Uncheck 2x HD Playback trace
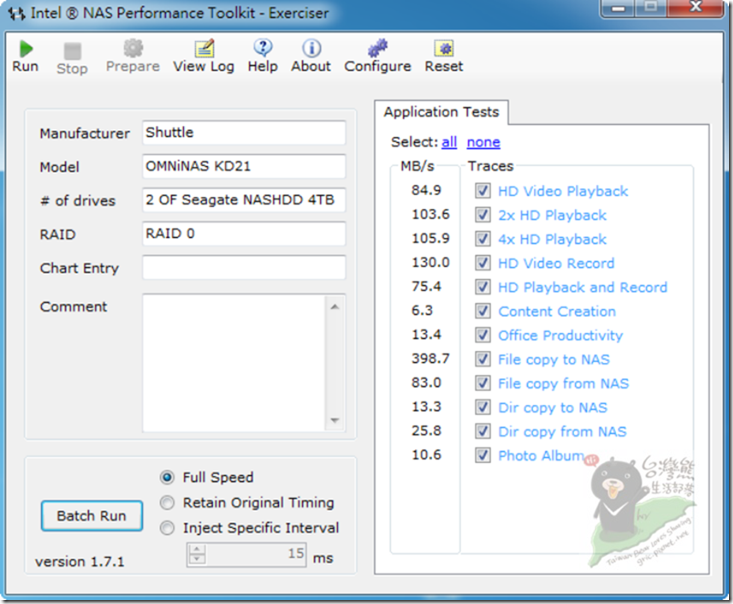 point(483,215)
